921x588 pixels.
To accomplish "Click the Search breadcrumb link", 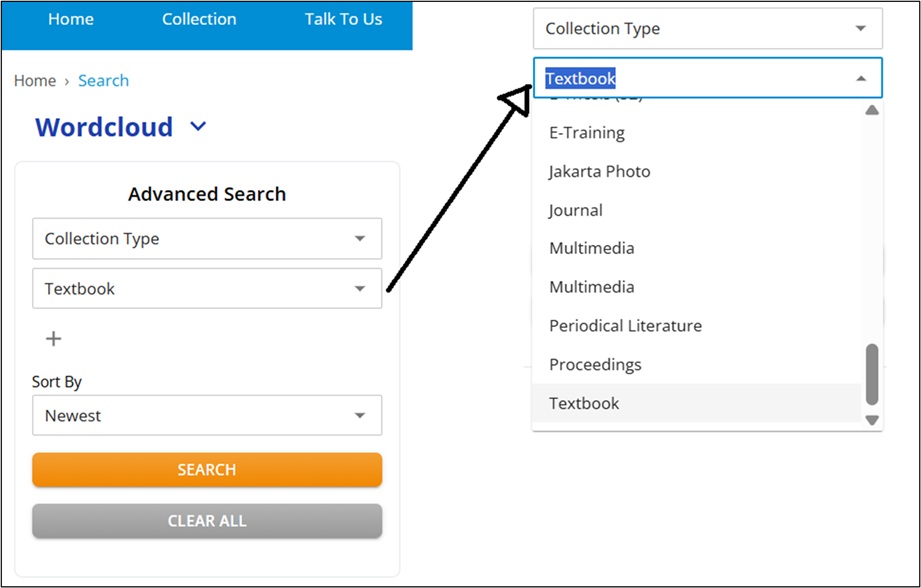I will pyautogui.click(x=103, y=81).
